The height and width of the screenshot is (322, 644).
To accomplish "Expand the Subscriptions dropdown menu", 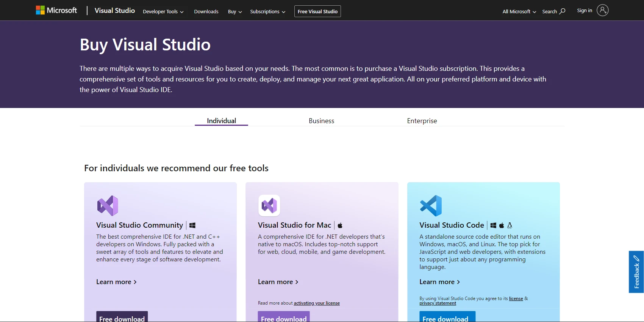I will click(268, 11).
